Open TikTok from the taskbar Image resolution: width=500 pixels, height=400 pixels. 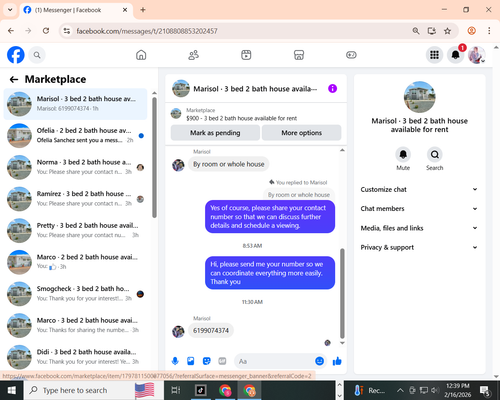tap(201, 390)
